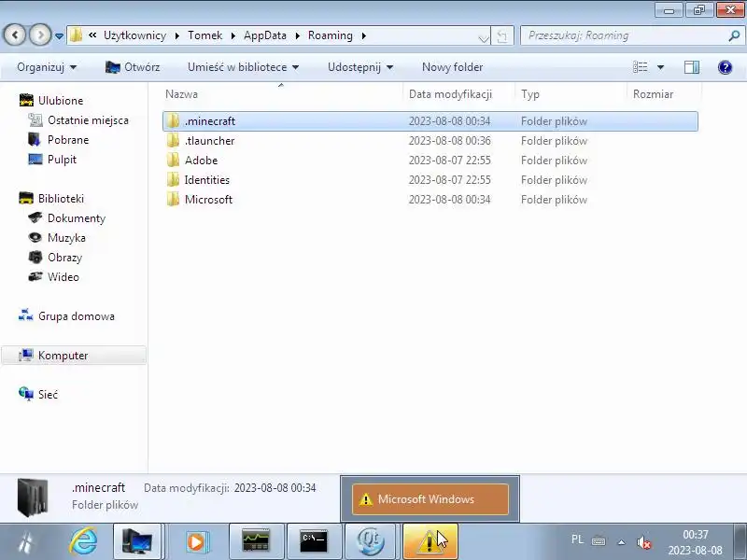Click the PL language indicator
747x560 pixels.
tap(577, 539)
